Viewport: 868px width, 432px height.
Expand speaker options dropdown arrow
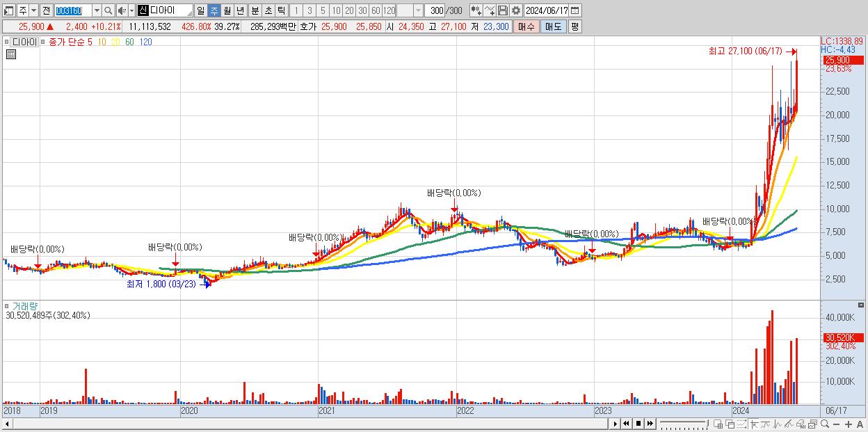[x=131, y=10]
